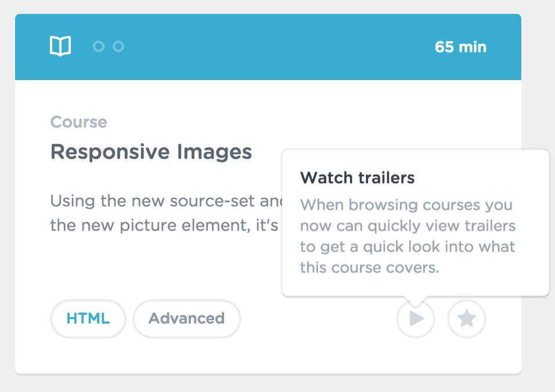The image size is (555, 392).
Task: Click the 65 min duration label
Action: (460, 47)
